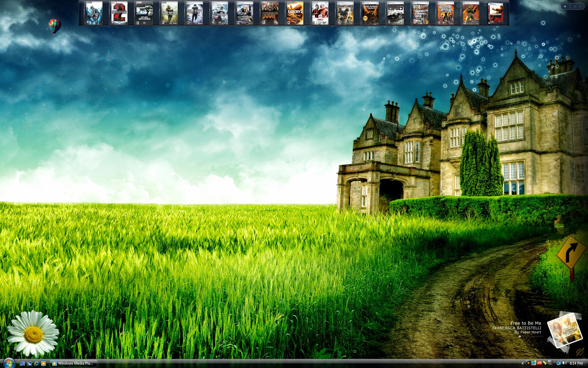Open Guitar Hero III game icon

446,13
